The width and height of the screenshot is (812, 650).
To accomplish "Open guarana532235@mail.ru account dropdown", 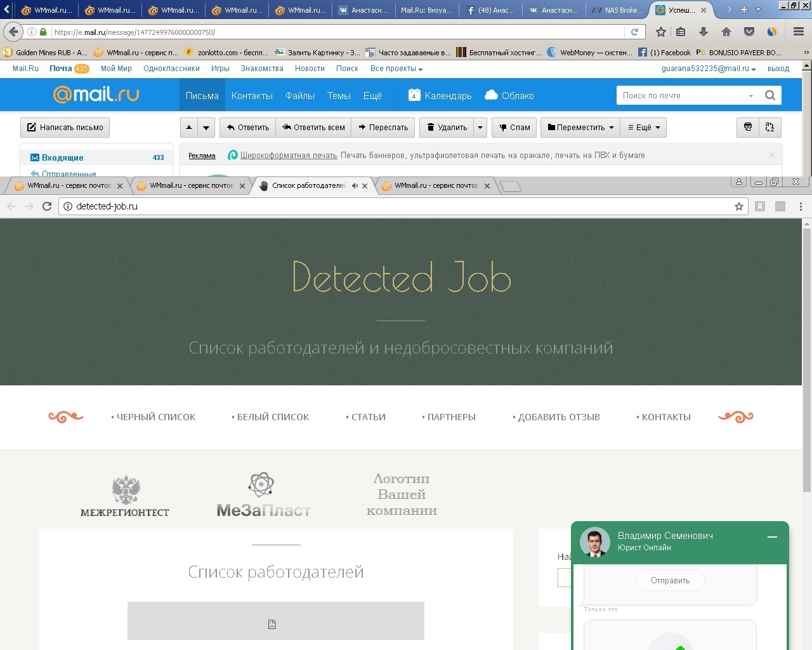I will click(x=709, y=69).
